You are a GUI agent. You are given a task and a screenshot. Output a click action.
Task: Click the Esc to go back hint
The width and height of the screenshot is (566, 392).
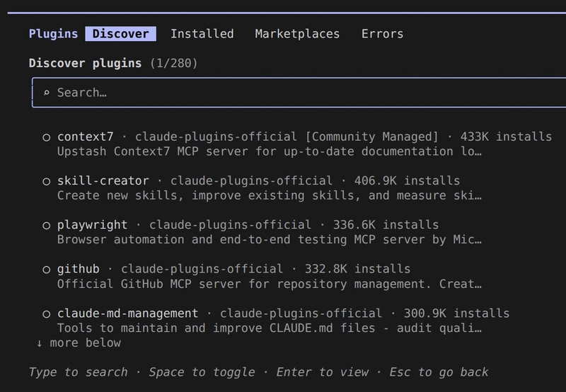point(439,372)
